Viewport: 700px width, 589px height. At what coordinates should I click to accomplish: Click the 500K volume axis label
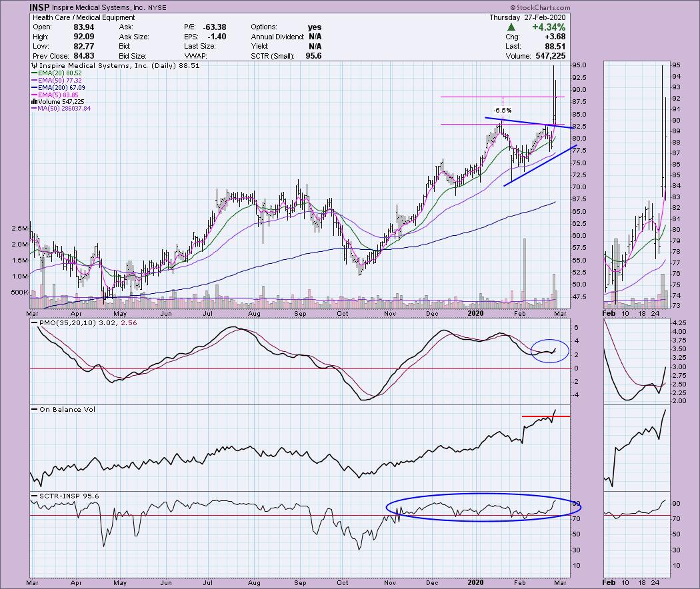[x=19, y=293]
